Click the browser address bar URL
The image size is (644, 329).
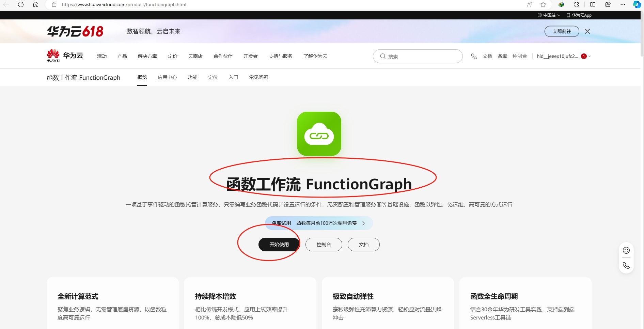(124, 4)
